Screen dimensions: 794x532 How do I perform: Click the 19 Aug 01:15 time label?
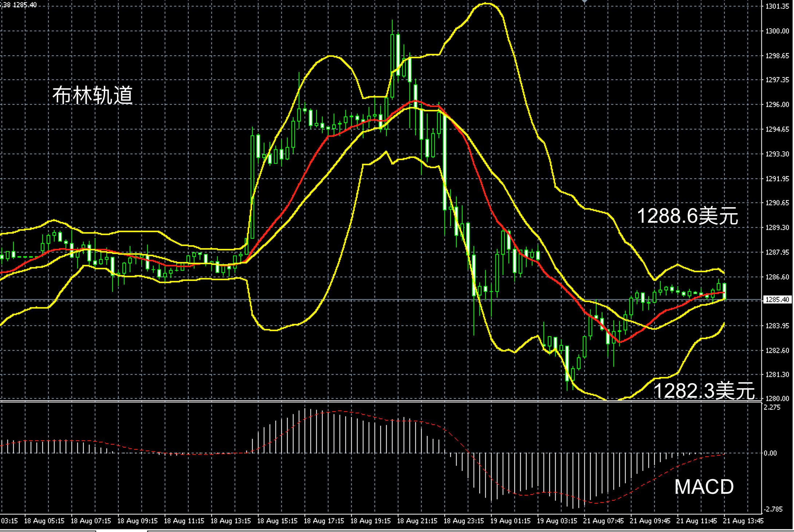(510, 521)
